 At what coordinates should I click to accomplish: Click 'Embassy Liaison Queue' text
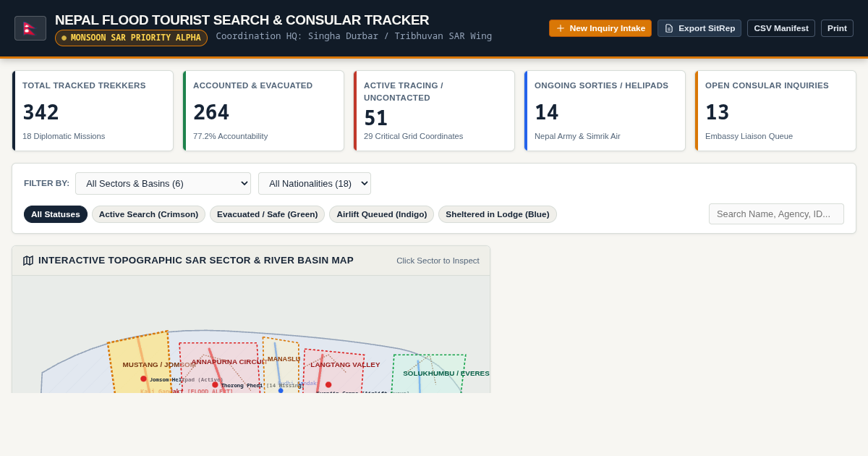point(749,136)
